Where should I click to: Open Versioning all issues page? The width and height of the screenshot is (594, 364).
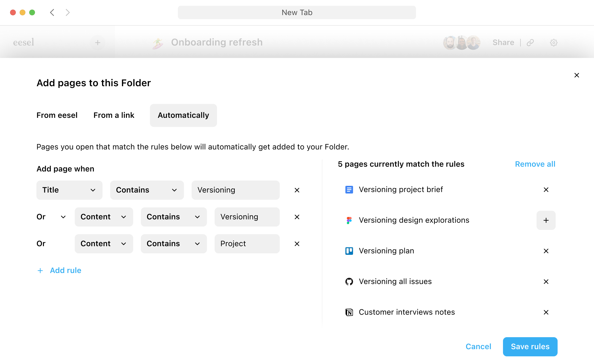(395, 281)
